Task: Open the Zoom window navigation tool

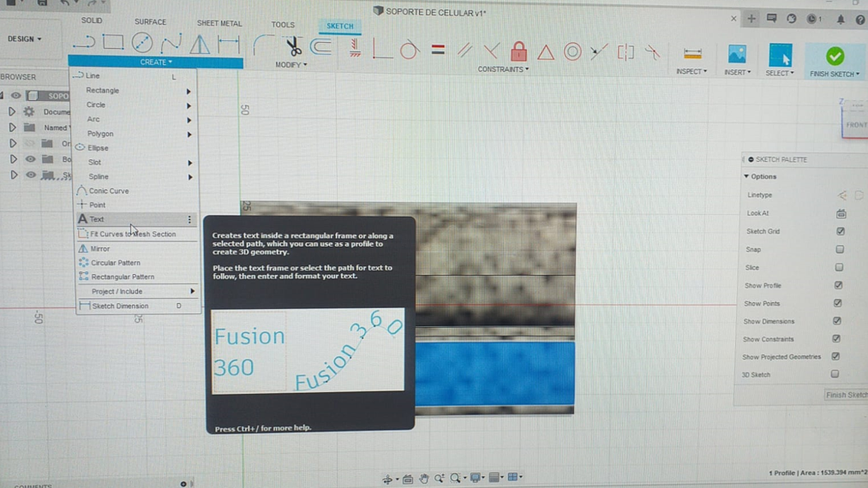Action: (x=456, y=478)
